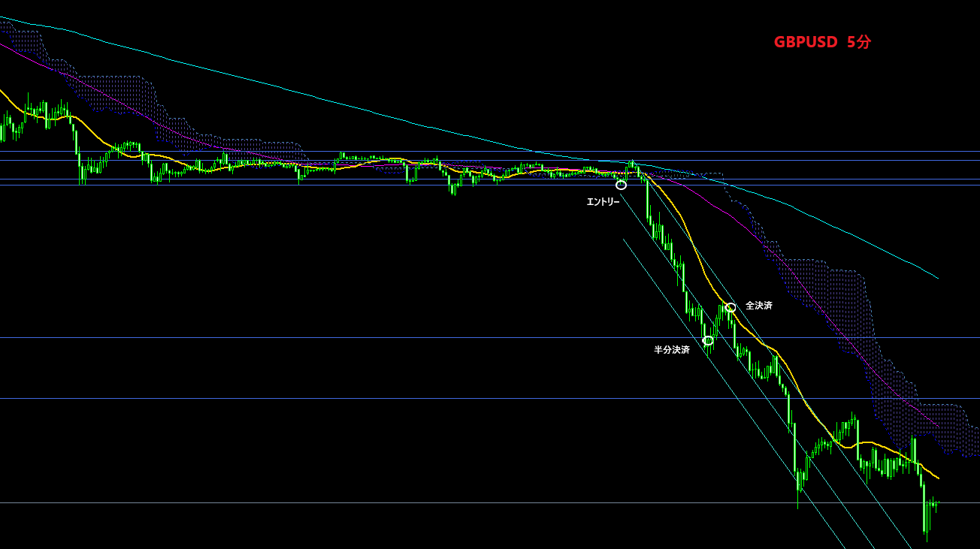Select the 全決済 label
The image size is (980, 549).
[x=759, y=306]
